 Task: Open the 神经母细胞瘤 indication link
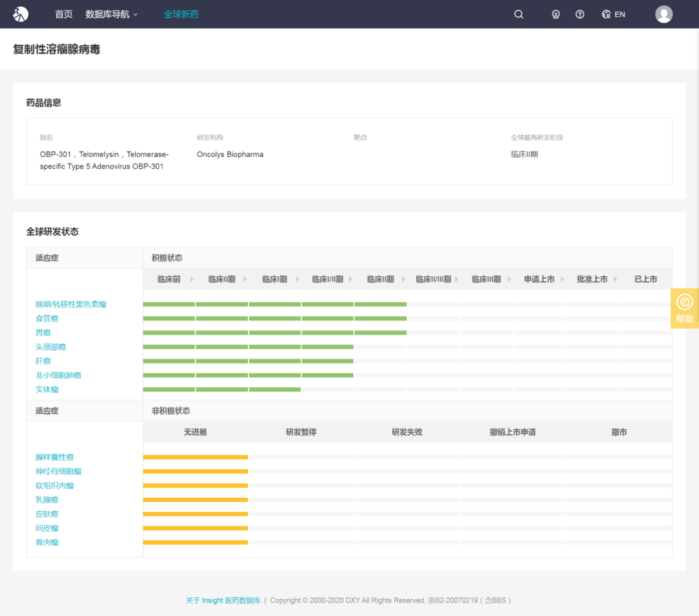[58, 472]
